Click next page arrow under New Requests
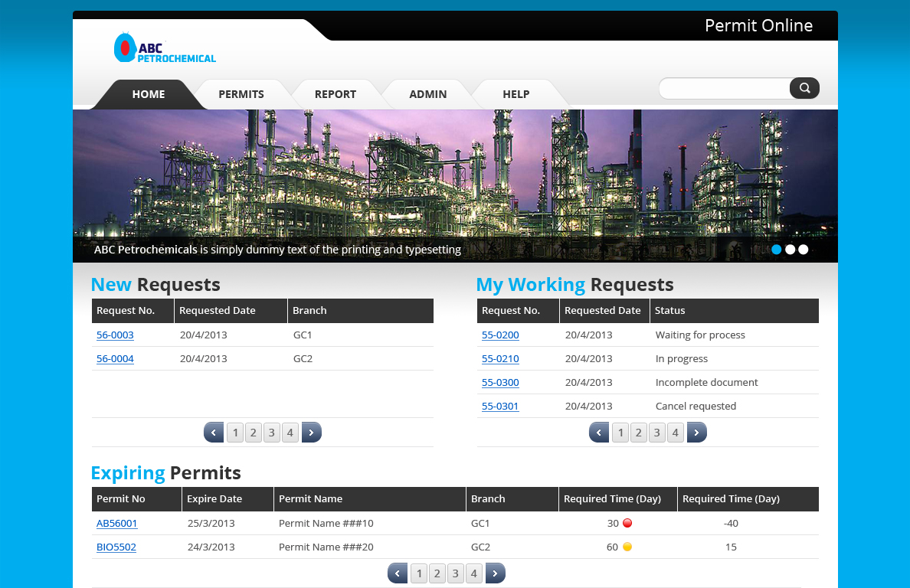Image resolution: width=910 pixels, height=588 pixels. click(311, 432)
